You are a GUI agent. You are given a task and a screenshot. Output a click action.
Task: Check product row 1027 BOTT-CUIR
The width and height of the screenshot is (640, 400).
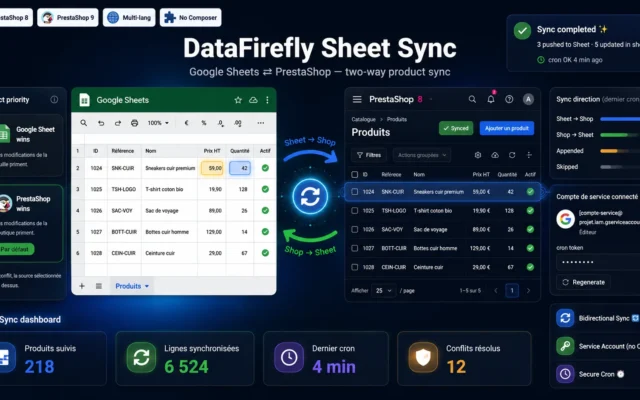pos(355,248)
